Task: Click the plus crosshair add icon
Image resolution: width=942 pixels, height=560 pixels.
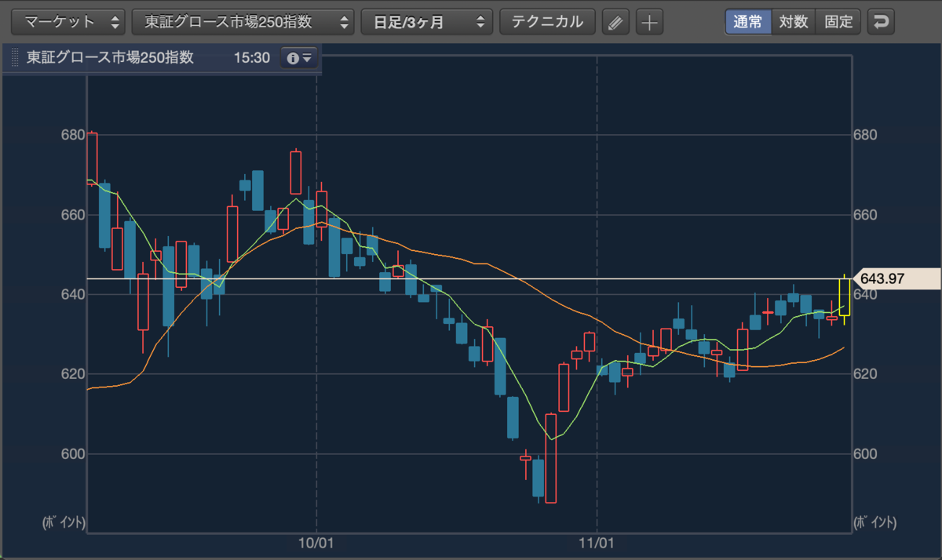Action: click(649, 22)
